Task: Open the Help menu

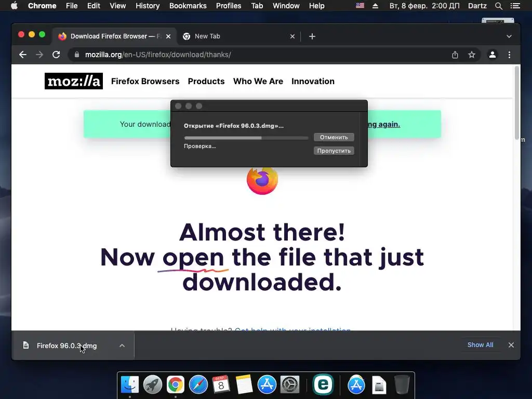Action: pyautogui.click(x=316, y=6)
